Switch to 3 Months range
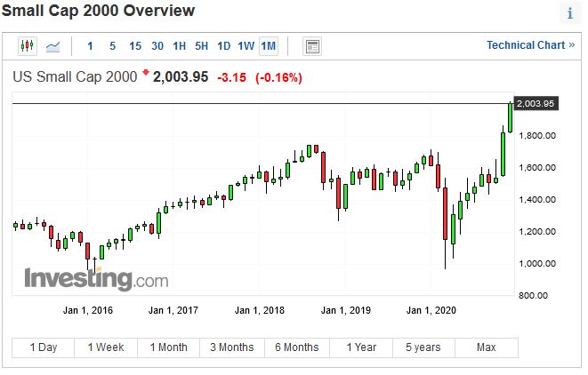 coord(231,347)
